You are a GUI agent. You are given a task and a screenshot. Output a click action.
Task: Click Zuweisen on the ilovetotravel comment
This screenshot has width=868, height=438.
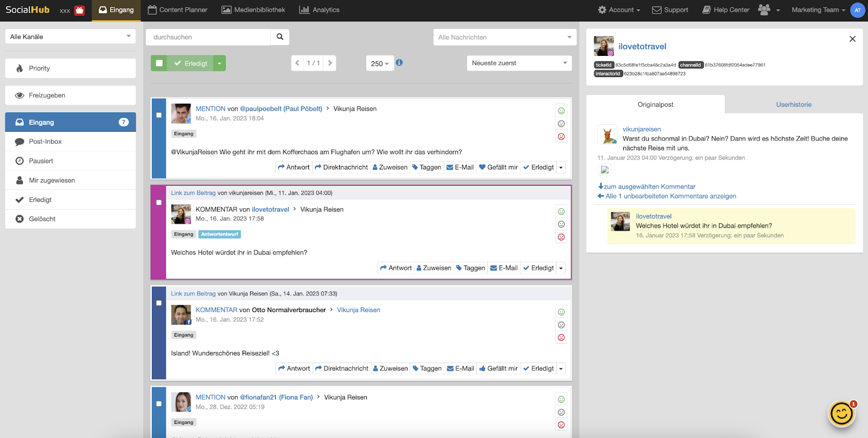433,268
